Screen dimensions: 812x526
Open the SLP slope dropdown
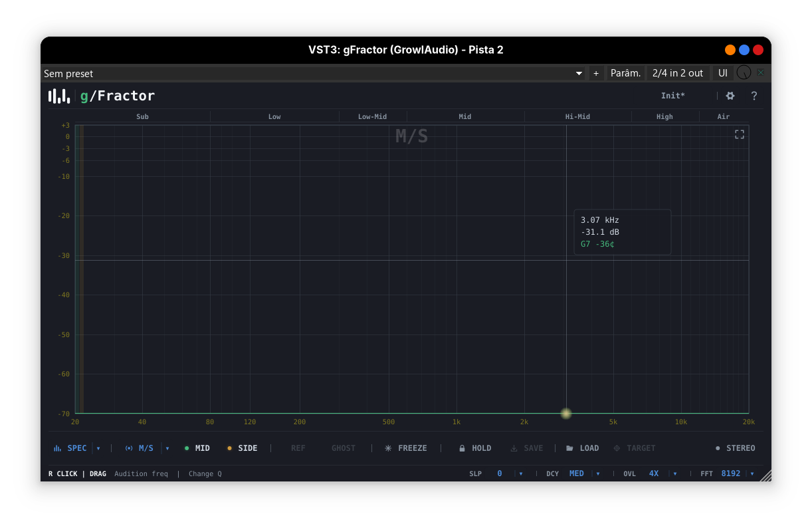pyautogui.click(x=521, y=474)
